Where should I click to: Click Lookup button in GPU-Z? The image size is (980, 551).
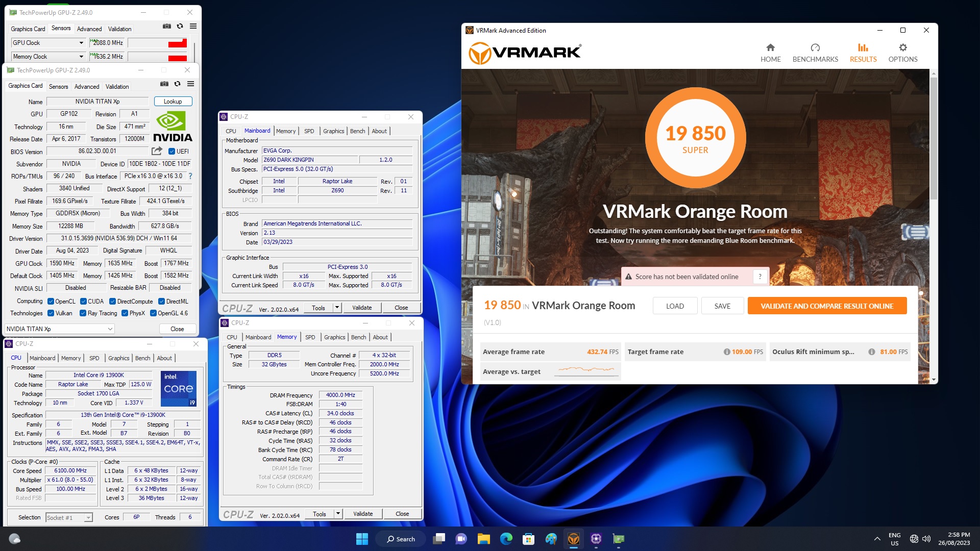[173, 102]
